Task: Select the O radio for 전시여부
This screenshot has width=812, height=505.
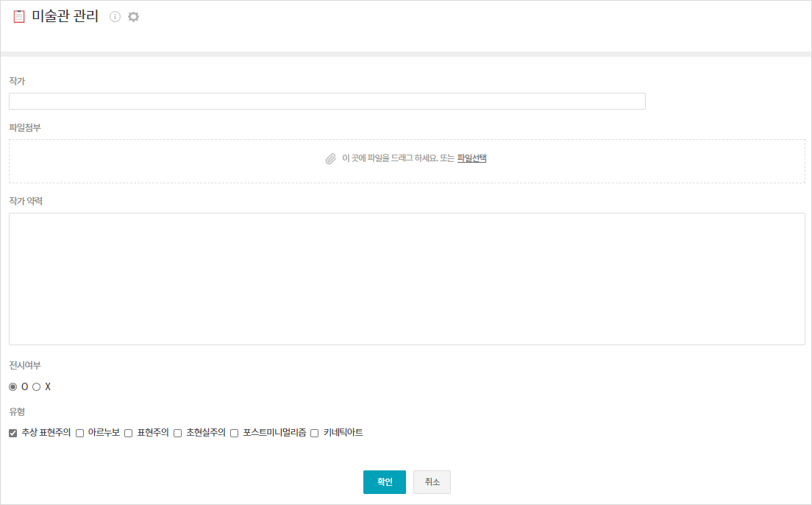Action: click(x=13, y=386)
